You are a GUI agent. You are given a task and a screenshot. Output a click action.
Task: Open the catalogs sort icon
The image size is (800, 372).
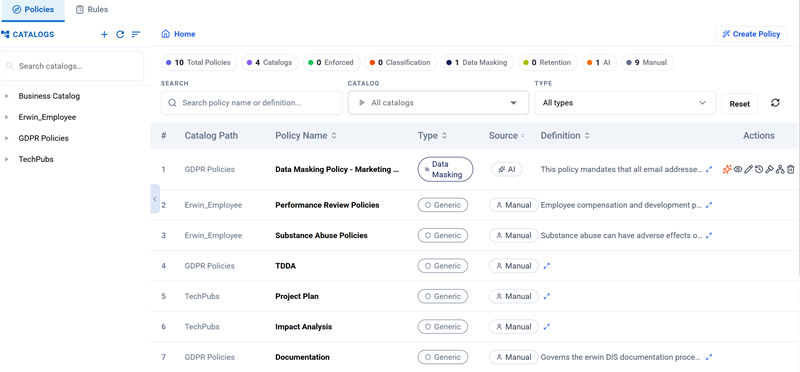[136, 34]
